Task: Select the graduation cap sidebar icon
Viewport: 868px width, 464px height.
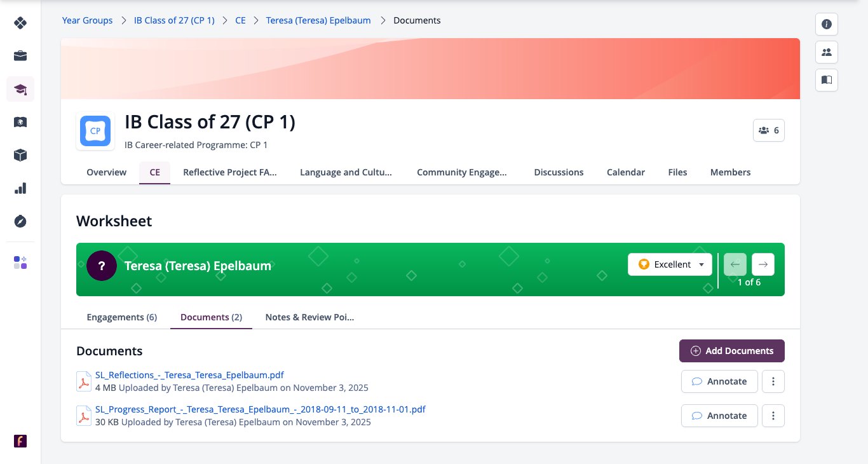Action: coord(20,89)
